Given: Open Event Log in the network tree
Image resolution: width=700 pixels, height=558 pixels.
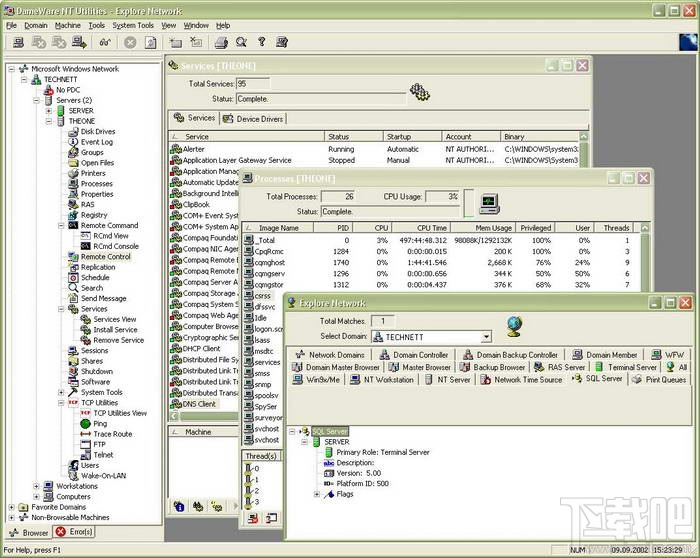Looking at the screenshot, I should coord(97,142).
